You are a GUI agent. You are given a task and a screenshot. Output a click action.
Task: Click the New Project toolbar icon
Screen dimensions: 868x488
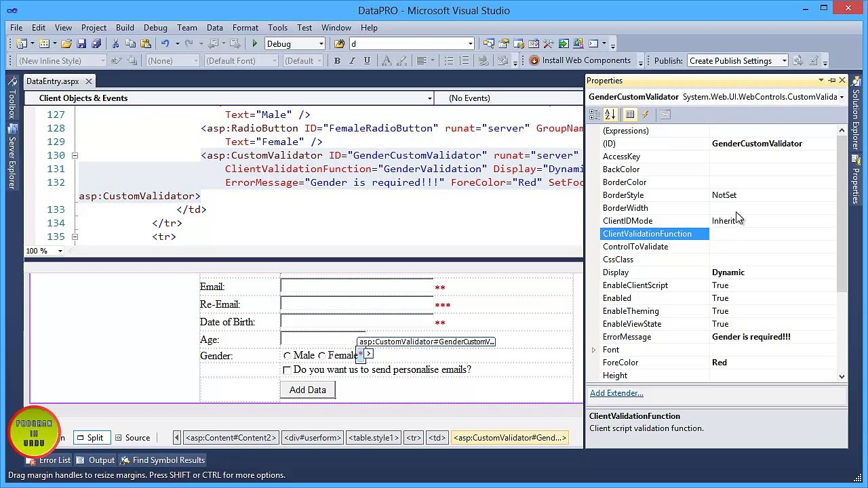click(x=20, y=44)
